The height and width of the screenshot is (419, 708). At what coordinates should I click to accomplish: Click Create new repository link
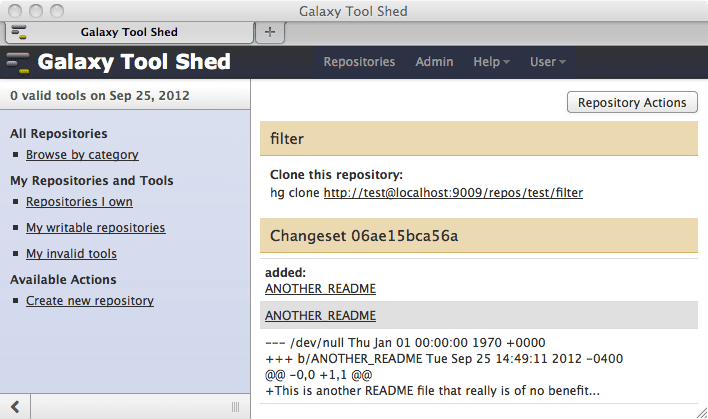[x=89, y=301]
